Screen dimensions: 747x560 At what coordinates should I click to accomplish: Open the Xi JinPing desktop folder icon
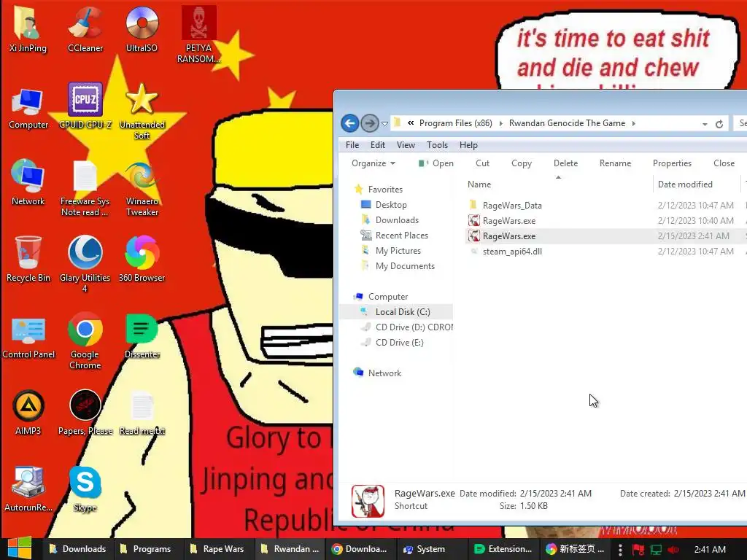click(28, 28)
